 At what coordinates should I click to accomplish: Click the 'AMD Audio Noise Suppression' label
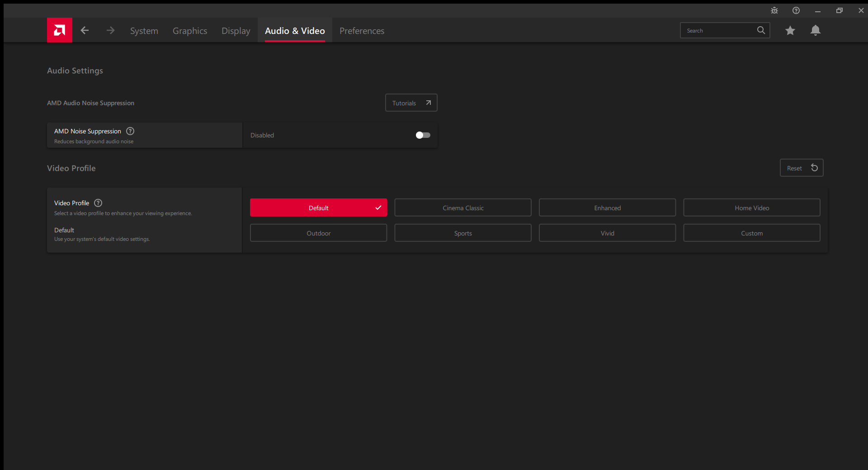click(x=90, y=103)
